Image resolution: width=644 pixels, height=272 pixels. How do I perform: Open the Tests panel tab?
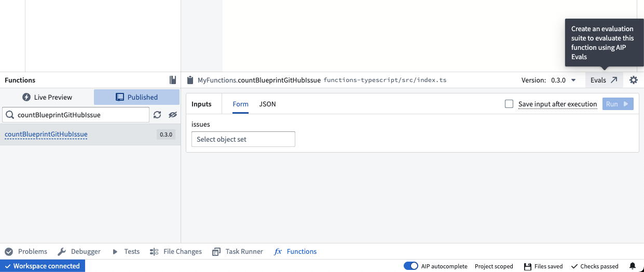click(x=126, y=251)
